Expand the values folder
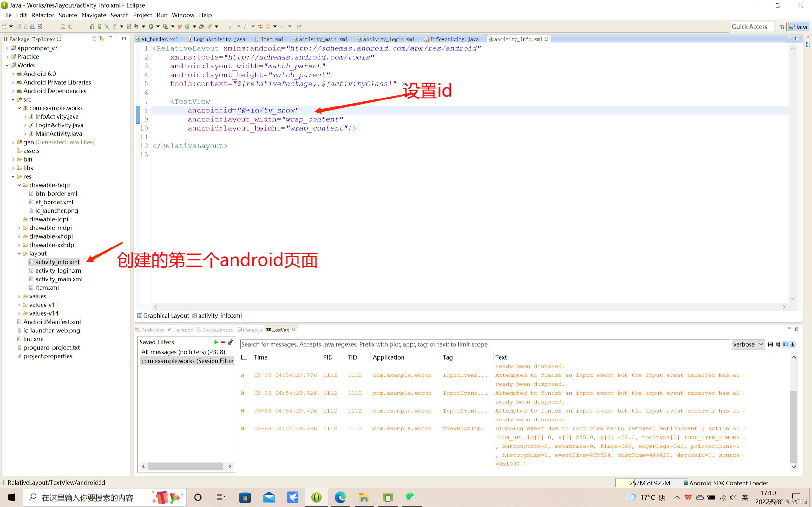The width and height of the screenshot is (812, 507). 19,296
